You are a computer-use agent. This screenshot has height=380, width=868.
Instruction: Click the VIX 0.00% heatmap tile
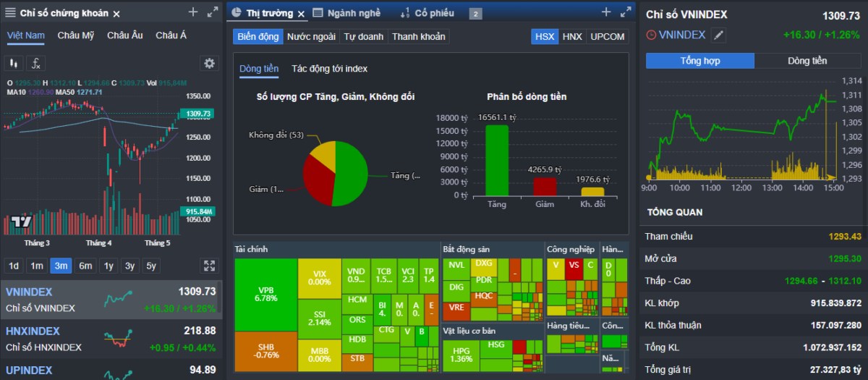tap(320, 278)
